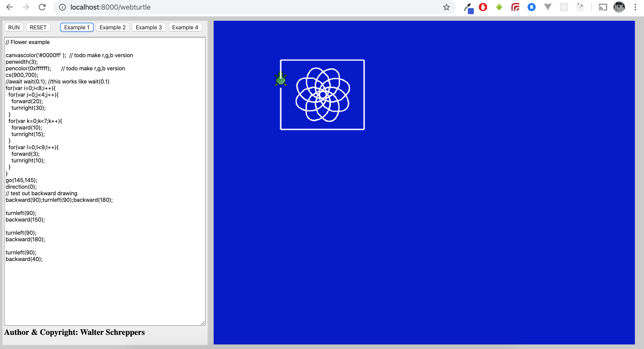
Task: Load Example 3 code
Action: [149, 27]
